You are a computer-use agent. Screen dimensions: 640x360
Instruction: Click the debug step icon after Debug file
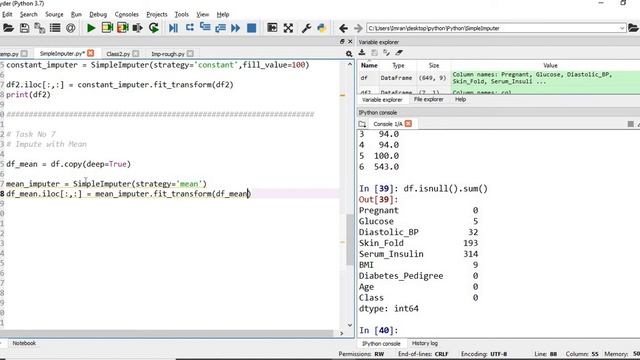point(190,28)
